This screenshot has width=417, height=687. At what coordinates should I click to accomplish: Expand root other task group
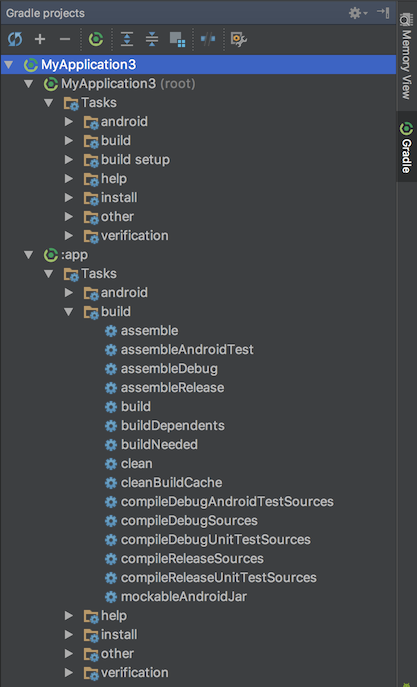(69, 216)
